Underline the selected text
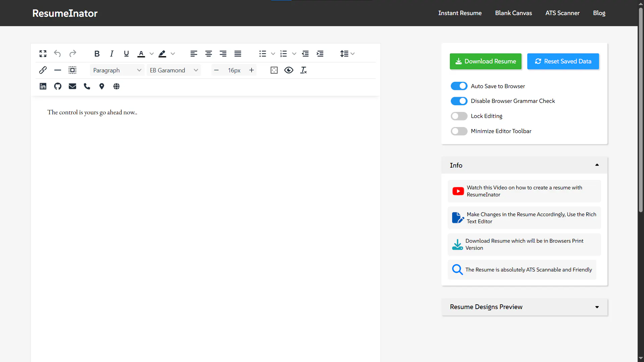The height and width of the screenshot is (362, 644). click(126, 54)
